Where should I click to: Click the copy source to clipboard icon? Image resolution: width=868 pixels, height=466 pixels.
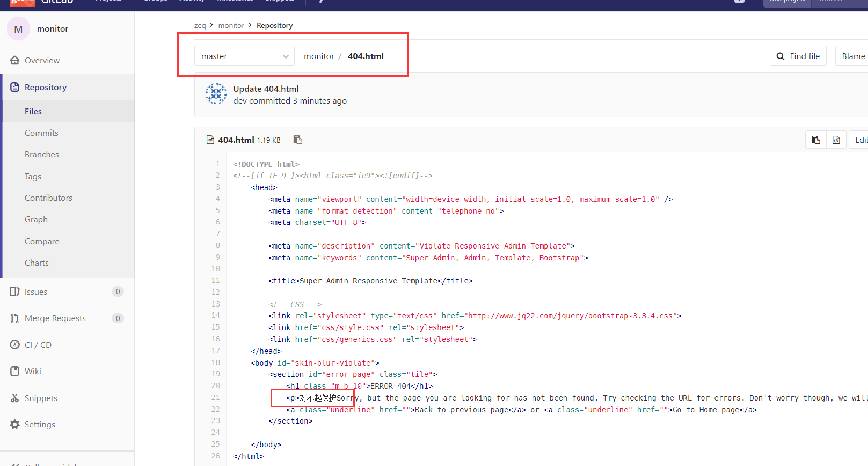tap(816, 140)
